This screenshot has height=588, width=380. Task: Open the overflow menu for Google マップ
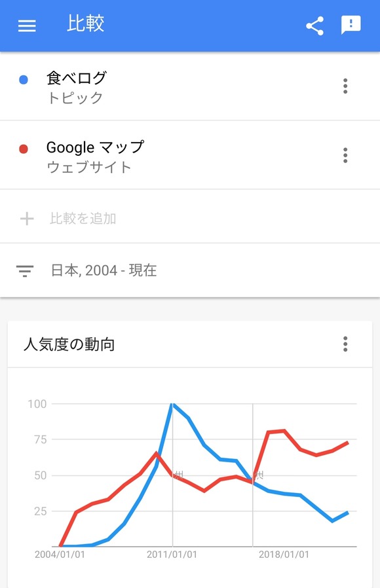[x=345, y=155]
